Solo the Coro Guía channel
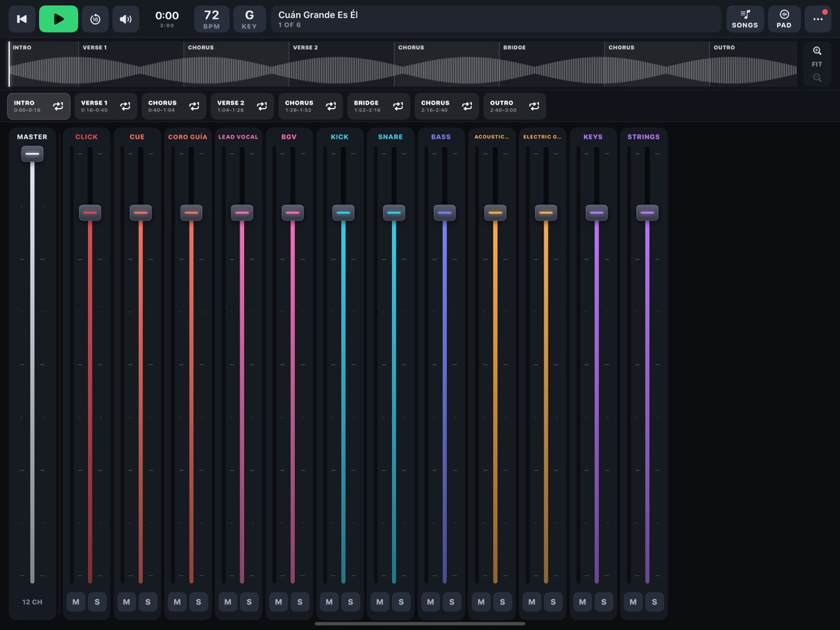 [199, 602]
